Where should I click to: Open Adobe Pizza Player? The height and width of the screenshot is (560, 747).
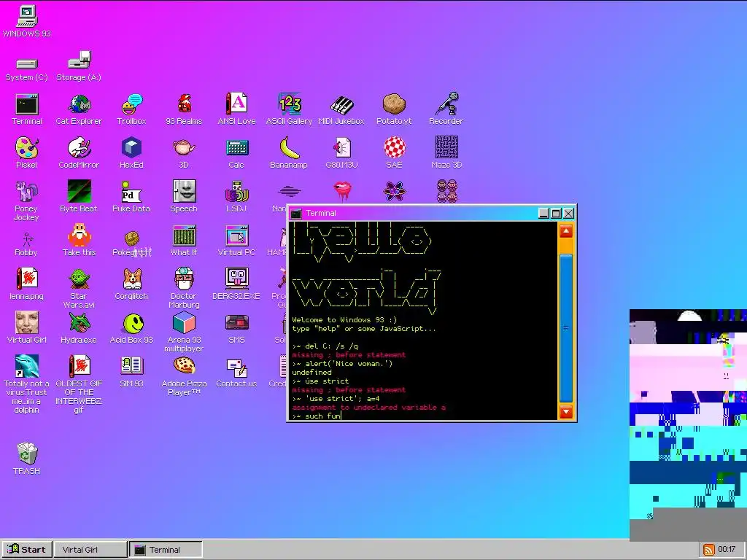point(184,376)
